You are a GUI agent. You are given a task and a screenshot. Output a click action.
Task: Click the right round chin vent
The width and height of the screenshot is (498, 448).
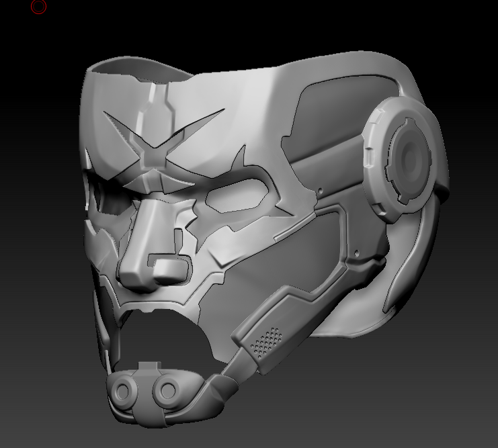click(165, 390)
